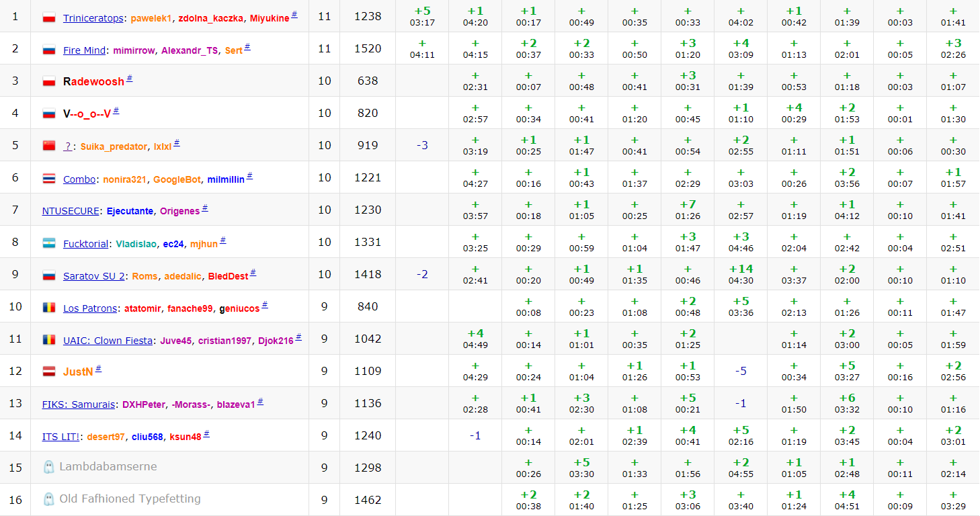980x516 pixels.
Task: Click the Thailand flag next to Combo
Action: [x=48, y=179]
